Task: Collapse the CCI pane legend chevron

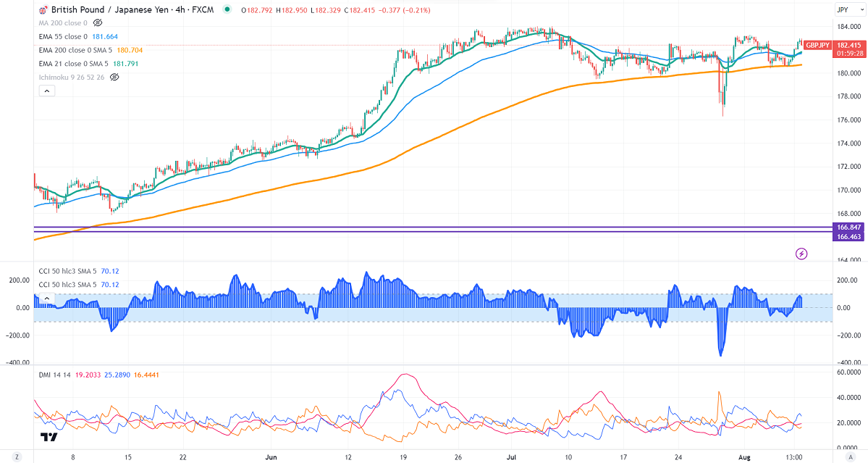Action: click(47, 298)
